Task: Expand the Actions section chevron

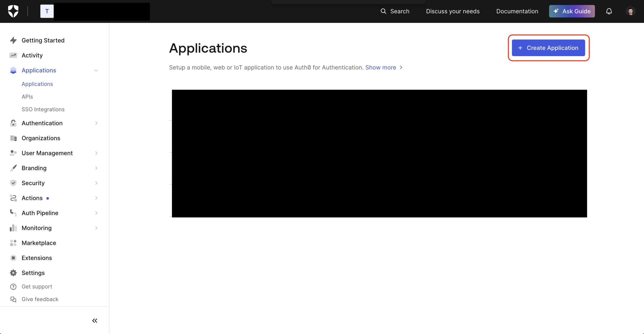Action: 96,198
